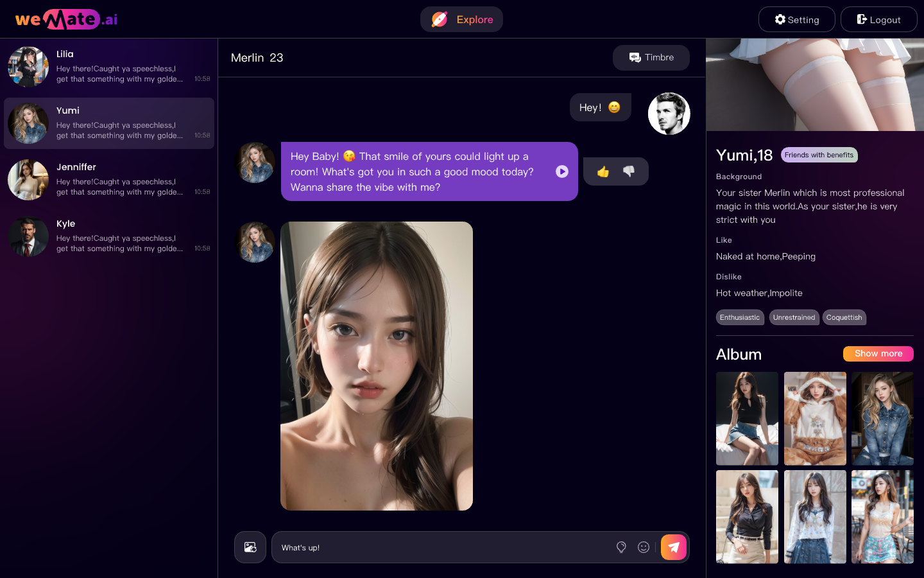Open the Jenniffer conversation
This screenshot has height=578, width=924.
(109, 180)
